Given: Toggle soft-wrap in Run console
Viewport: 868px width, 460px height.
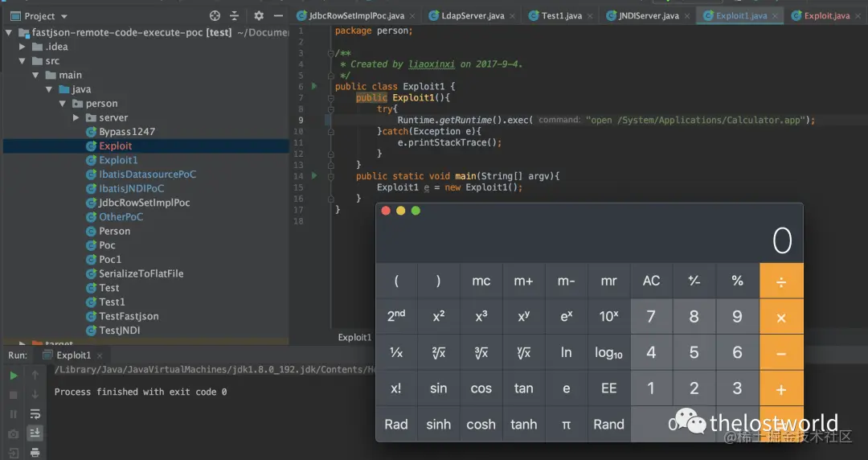Looking at the screenshot, I should pos(35,414).
